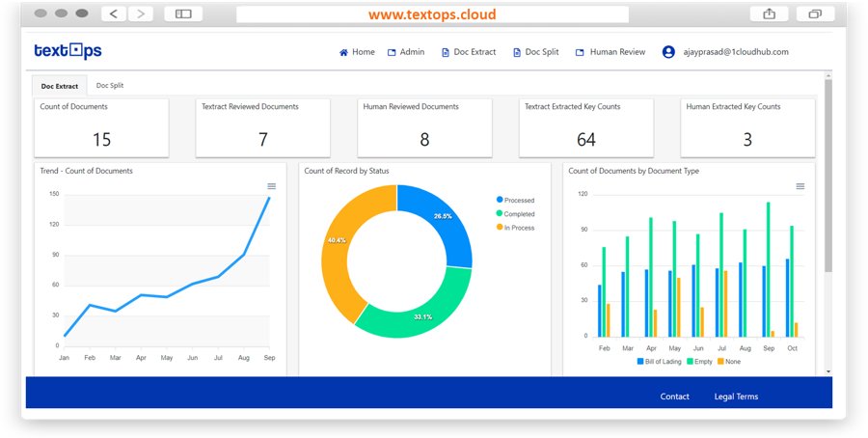Click the browser sidebar toggle icon

click(x=183, y=14)
